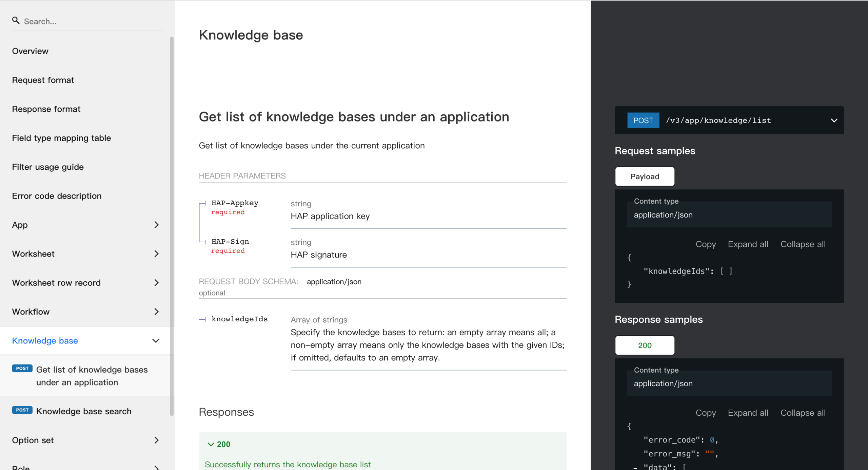
Task: Click the HAP-Sign parameter name
Action: click(x=230, y=242)
